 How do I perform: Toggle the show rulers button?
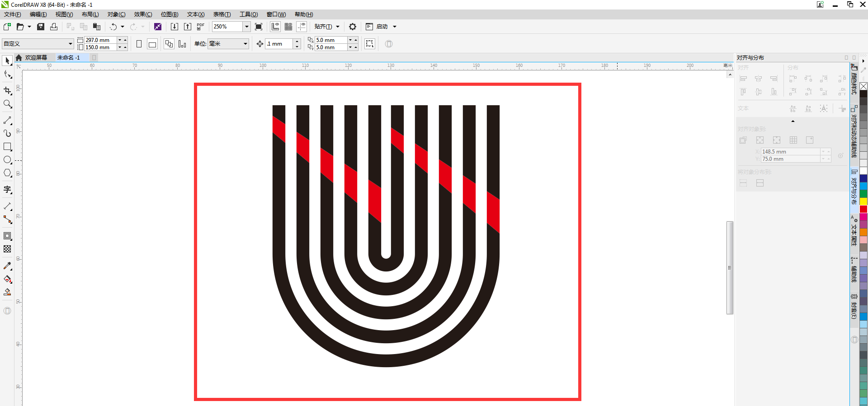(x=275, y=27)
